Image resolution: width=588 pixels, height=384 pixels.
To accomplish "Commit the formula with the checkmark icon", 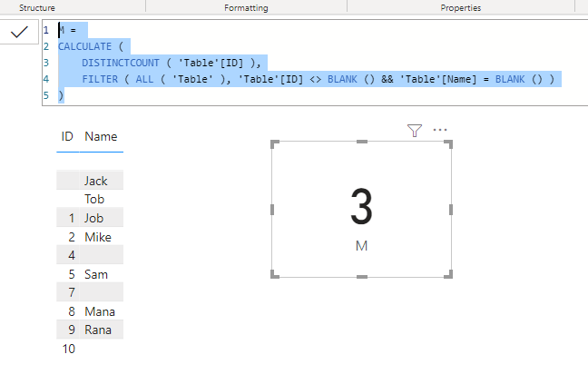I will click(x=19, y=33).
